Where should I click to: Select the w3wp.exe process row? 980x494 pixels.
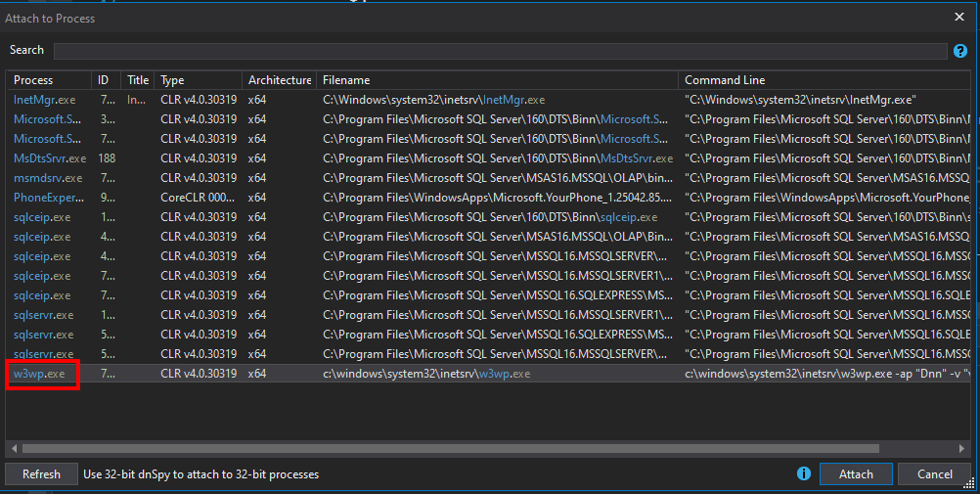(488, 374)
